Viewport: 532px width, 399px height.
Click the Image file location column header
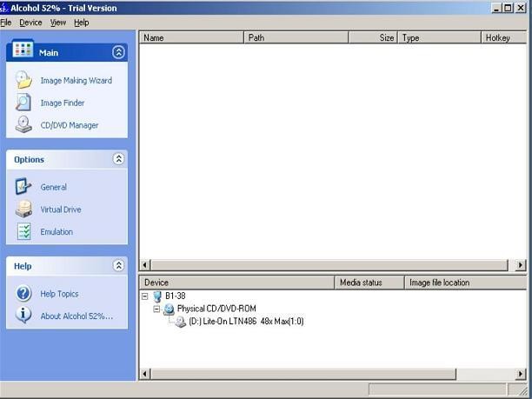[x=466, y=283]
